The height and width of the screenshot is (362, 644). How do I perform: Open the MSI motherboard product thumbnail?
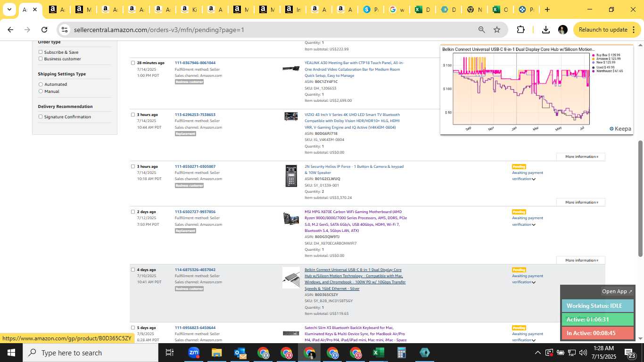point(291,218)
